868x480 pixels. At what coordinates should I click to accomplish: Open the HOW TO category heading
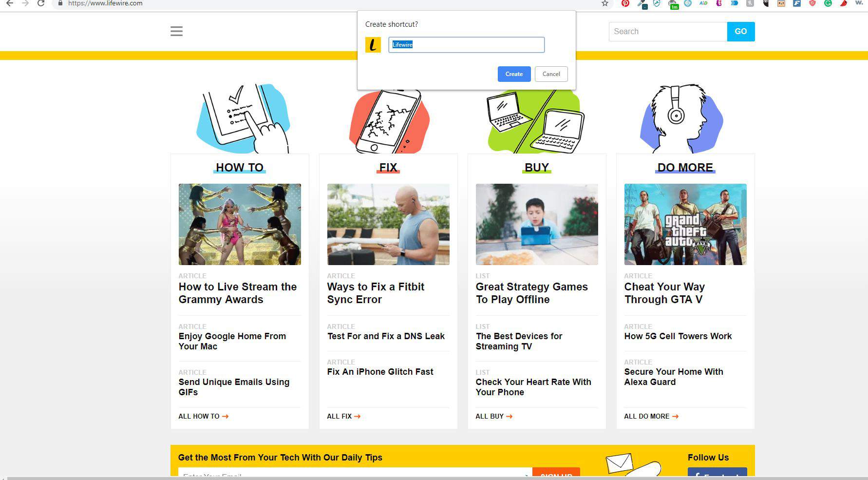(240, 168)
